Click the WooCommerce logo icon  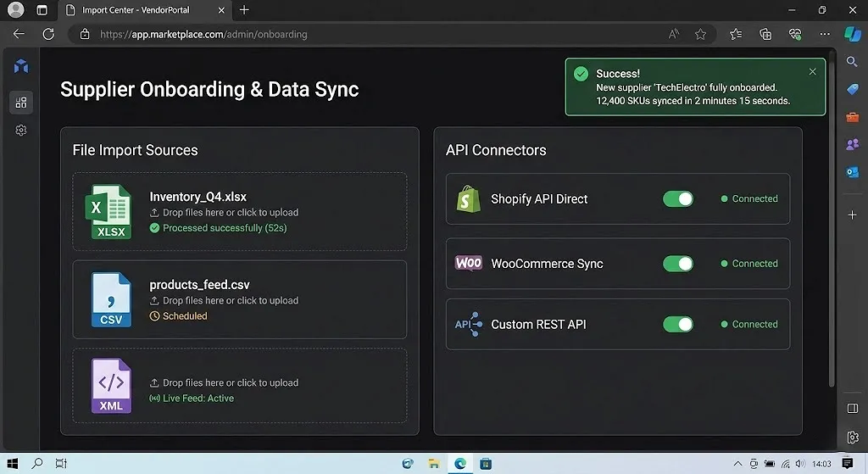pos(468,263)
